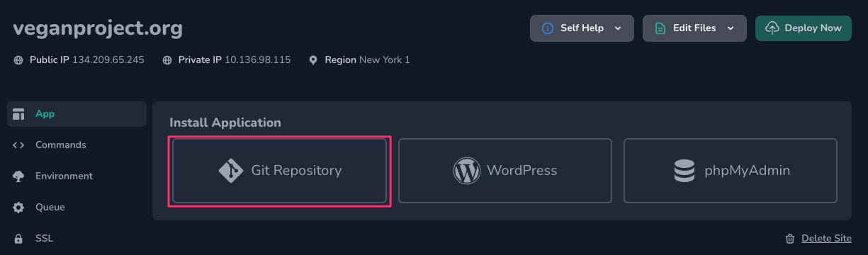Click the trash icon beside Delete Site
Image resolution: width=868 pixels, height=255 pixels.
790,238
